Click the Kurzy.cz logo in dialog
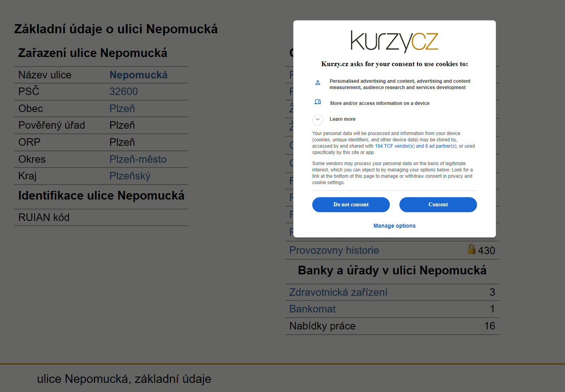 (394, 41)
